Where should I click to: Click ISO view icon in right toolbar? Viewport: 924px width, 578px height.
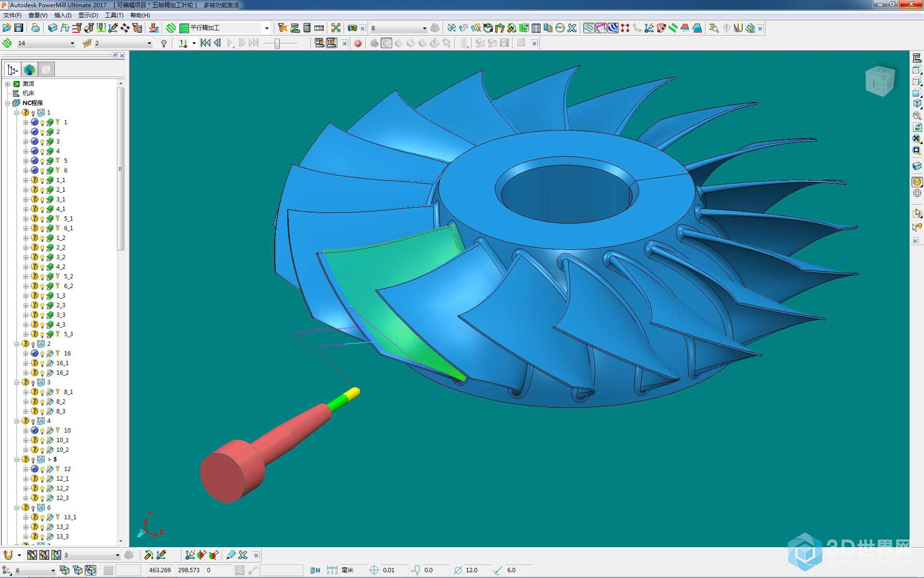coord(917,103)
